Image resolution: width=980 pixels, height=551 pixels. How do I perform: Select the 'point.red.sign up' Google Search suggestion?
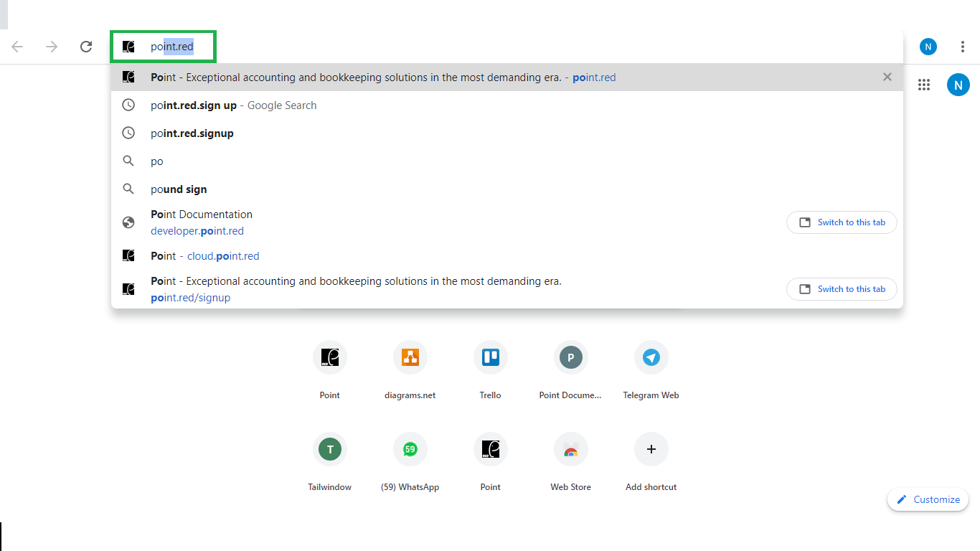[233, 105]
